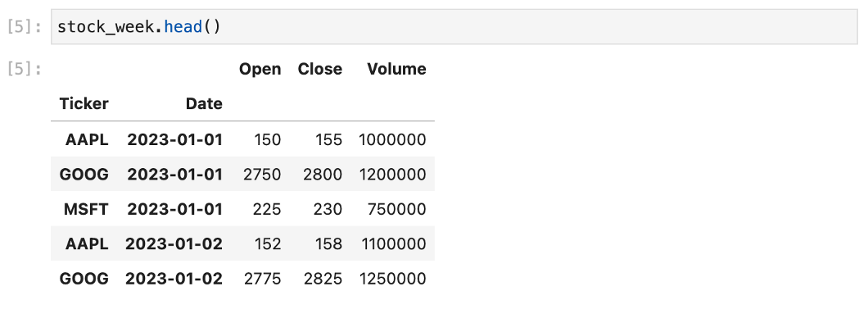This screenshot has height=309, width=868.
Task: Click the Close value 230
Action: [329, 209]
